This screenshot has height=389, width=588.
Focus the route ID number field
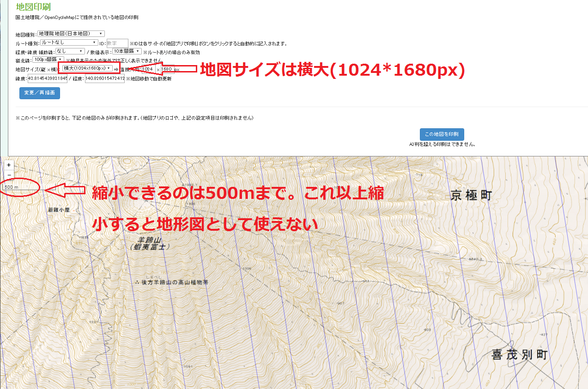coord(117,43)
